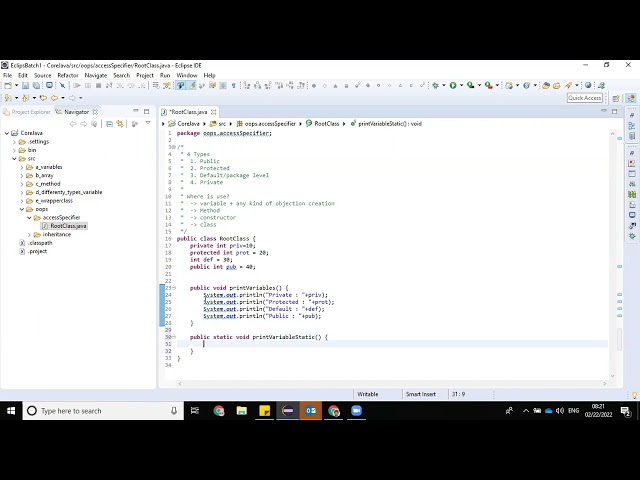Image resolution: width=640 pixels, height=480 pixels.
Task: Click the Save icon in the toolbar
Action: [x=25, y=85]
